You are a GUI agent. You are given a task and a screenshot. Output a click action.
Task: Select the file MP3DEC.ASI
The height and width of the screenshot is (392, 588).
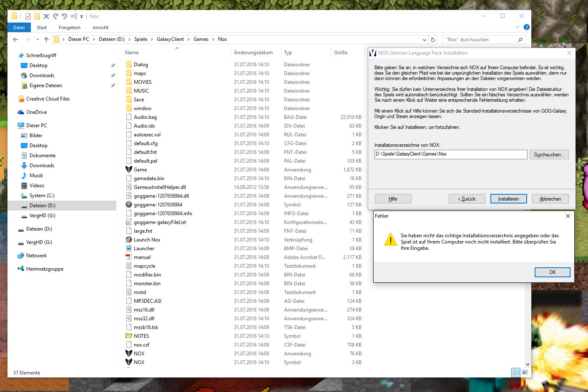click(147, 301)
